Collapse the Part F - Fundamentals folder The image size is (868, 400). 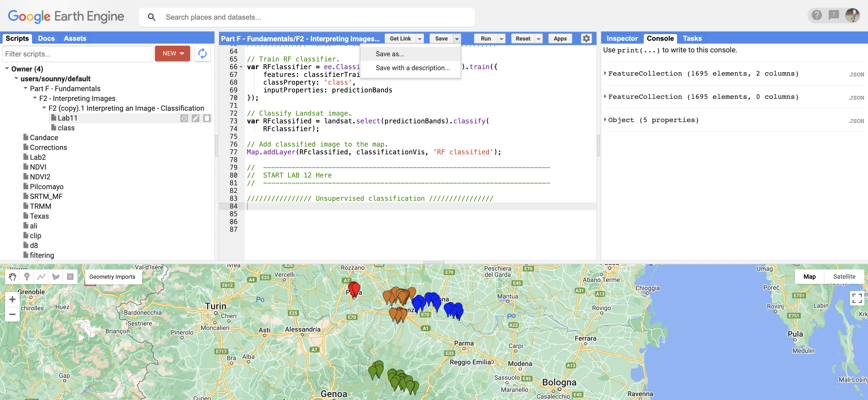(25, 88)
